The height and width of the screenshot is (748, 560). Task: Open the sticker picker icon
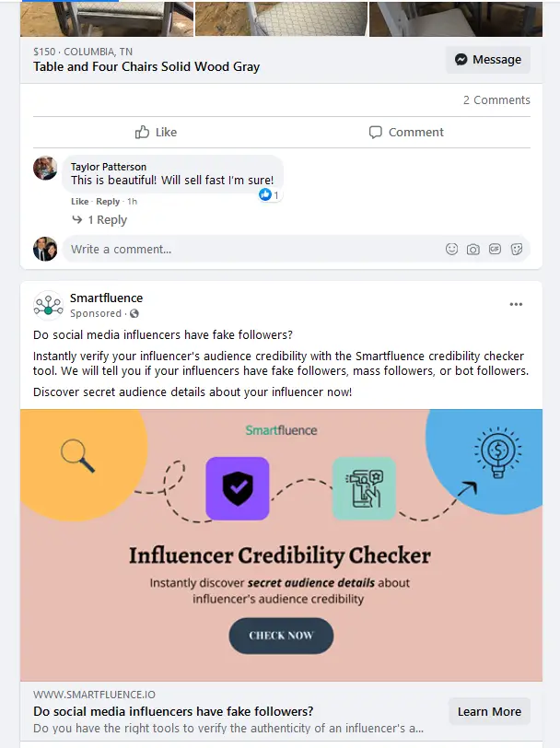pos(517,249)
